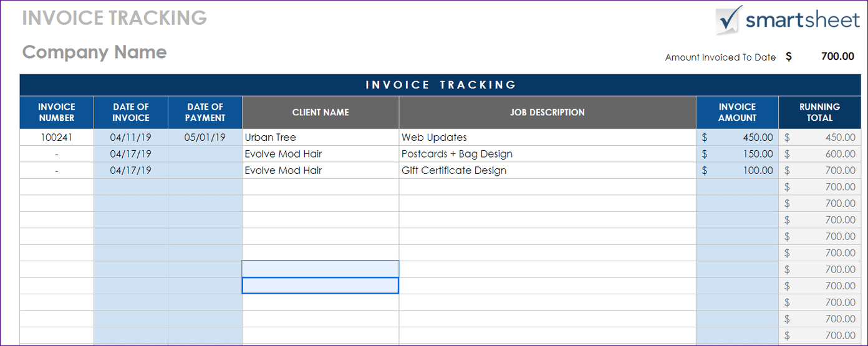
Task: Select the 04/11/19 date of invoice cell
Action: coord(131,138)
